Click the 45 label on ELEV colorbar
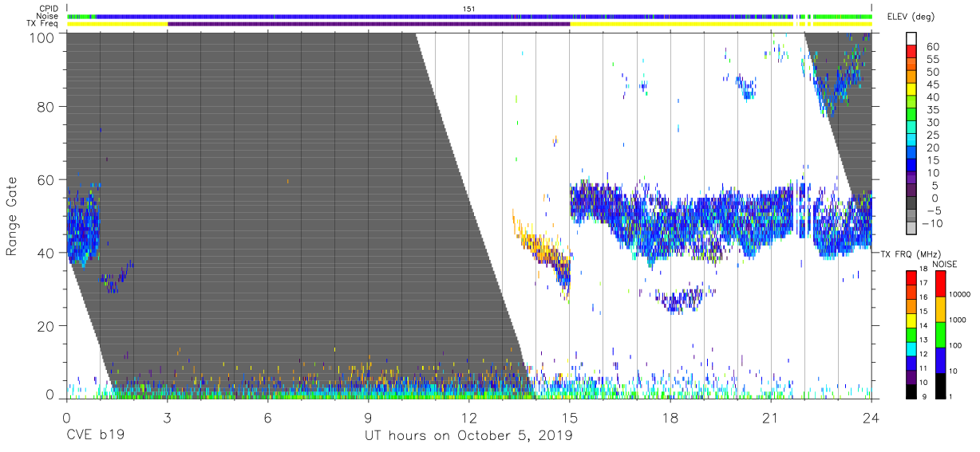The image size is (980, 452). [x=932, y=85]
